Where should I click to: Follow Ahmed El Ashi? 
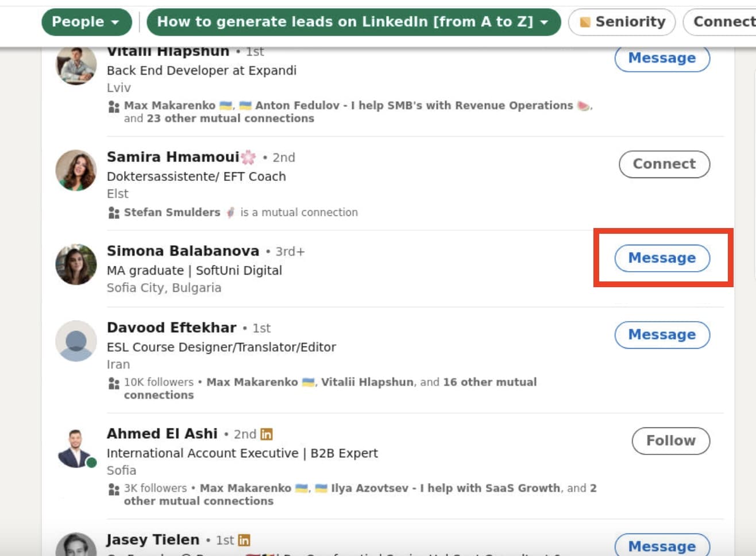click(670, 441)
